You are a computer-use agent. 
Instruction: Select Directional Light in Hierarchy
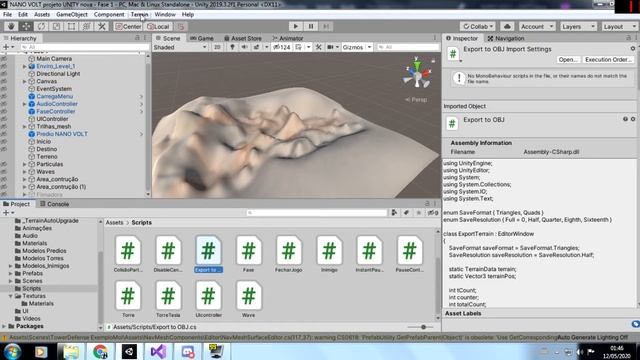(58, 74)
